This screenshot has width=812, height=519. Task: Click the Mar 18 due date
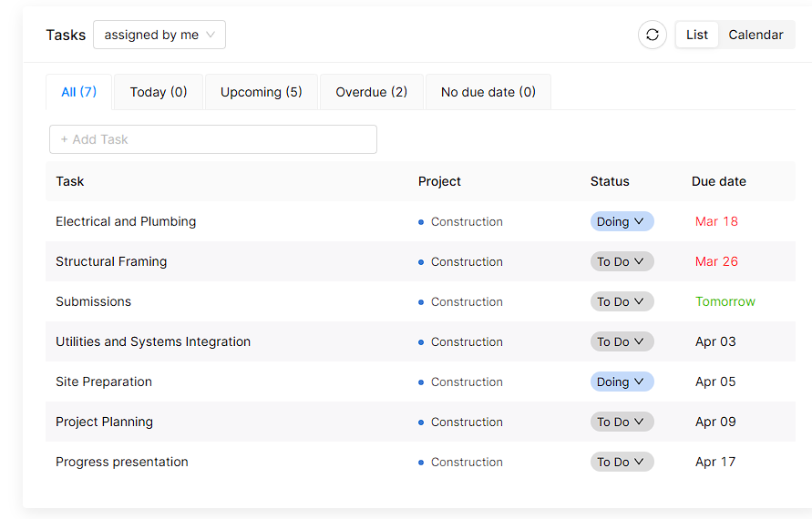tap(716, 221)
